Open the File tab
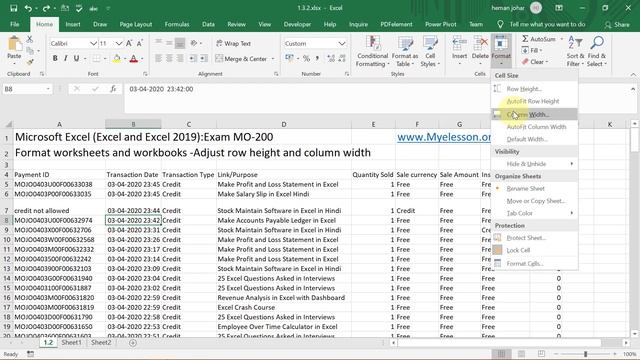640x360 pixels. [x=15, y=24]
